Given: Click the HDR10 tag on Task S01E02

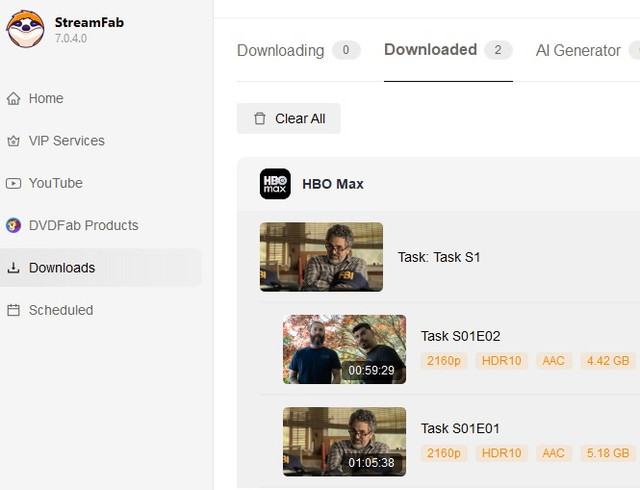Looking at the screenshot, I should pos(502,361).
